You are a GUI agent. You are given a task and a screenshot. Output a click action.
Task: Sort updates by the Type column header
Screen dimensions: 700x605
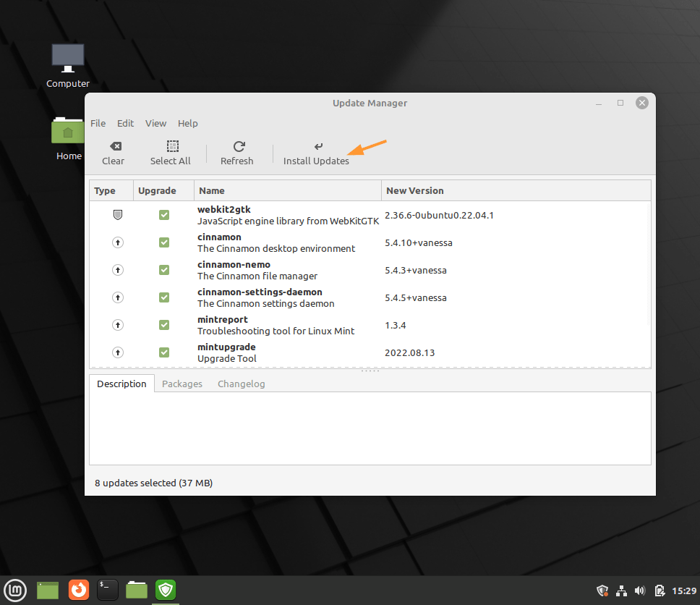coord(102,190)
